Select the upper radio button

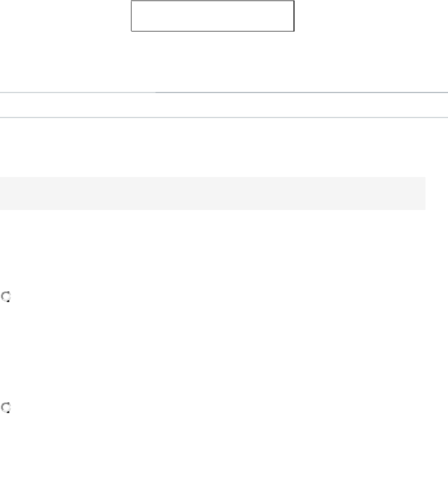[6, 297]
